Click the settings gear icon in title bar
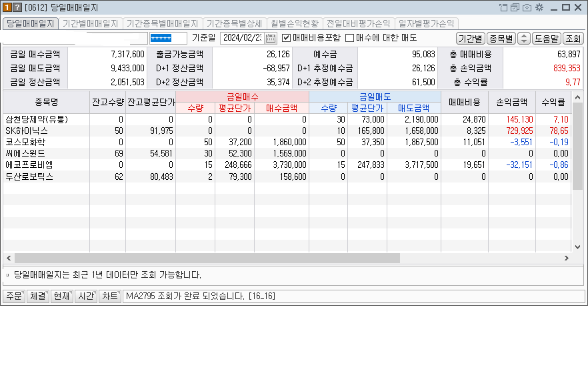This screenshot has width=588, height=373. (x=539, y=7)
